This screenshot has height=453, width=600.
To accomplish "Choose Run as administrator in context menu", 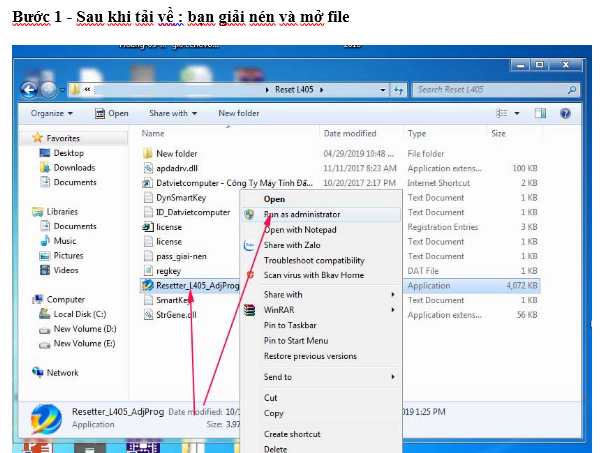I will click(301, 215).
